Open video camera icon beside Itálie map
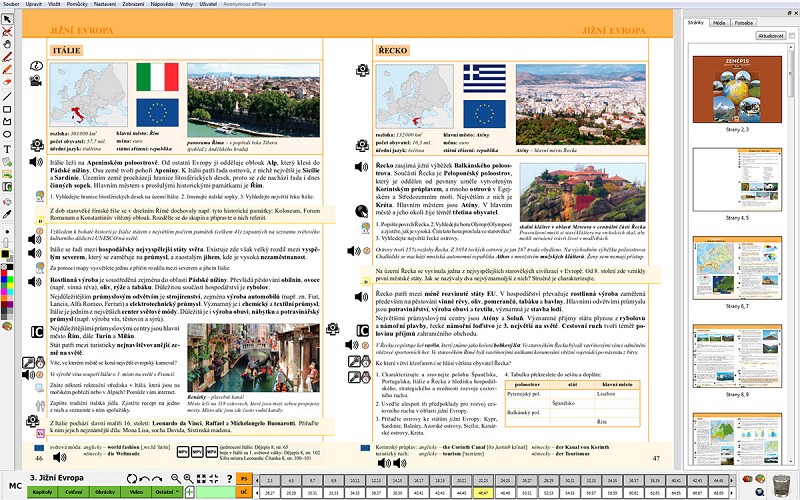Viewport: 800px width, 500px height. click(35, 81)
